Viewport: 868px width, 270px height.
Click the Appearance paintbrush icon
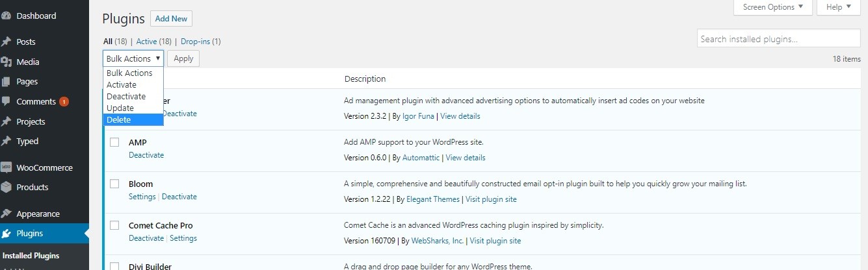click(x=6, y=214)
